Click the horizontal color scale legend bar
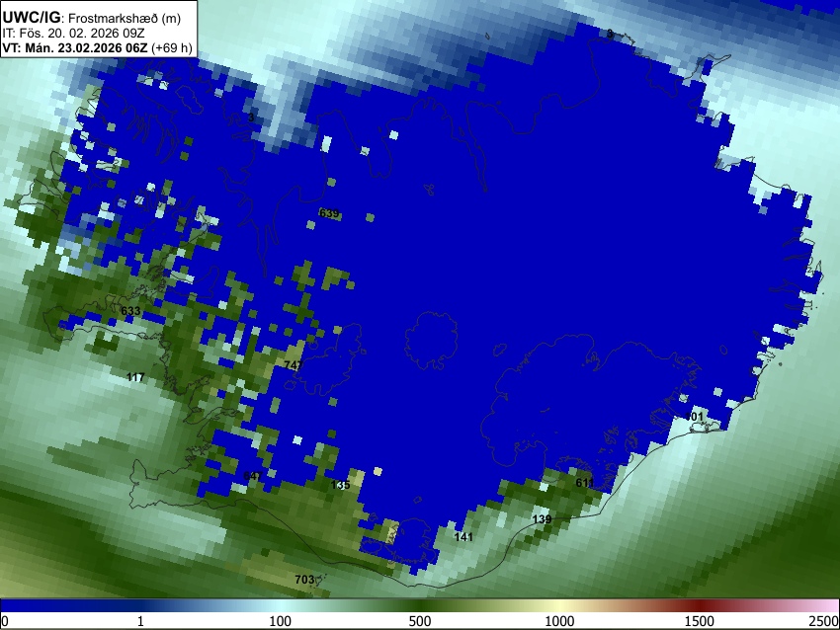The image size is (840, 630). pyautogui.click(x=420, y=606)
